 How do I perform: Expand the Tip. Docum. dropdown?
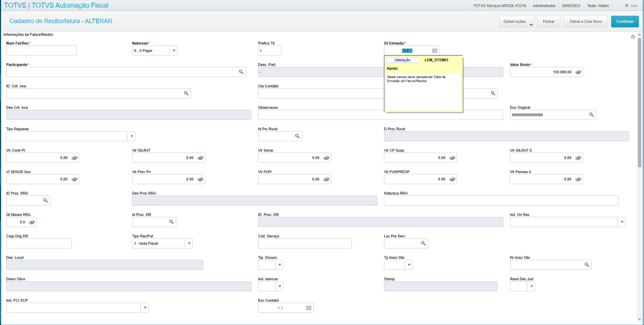tap(279, 265)
